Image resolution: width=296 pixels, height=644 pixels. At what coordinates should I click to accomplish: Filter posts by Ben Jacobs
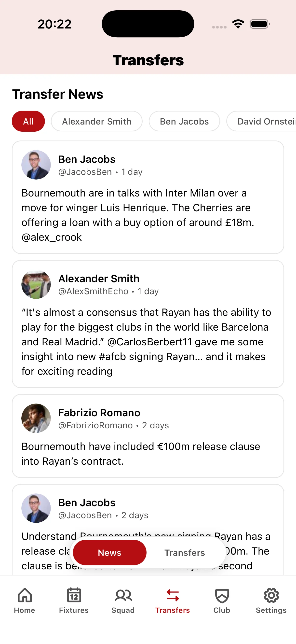(184, 121)
